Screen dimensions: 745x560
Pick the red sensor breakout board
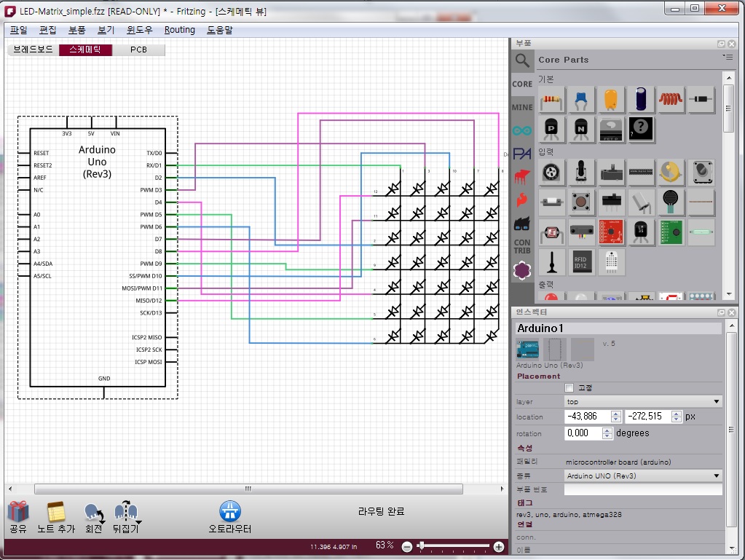point(610,232)
